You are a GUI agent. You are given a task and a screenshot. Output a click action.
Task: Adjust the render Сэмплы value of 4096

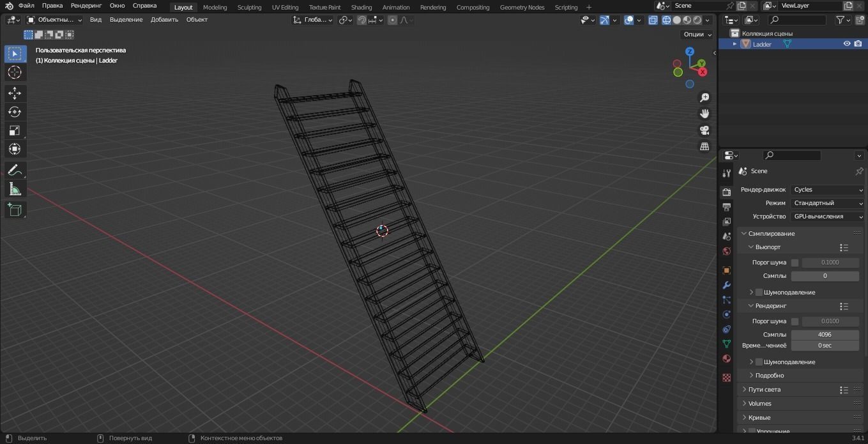point(825,334)
